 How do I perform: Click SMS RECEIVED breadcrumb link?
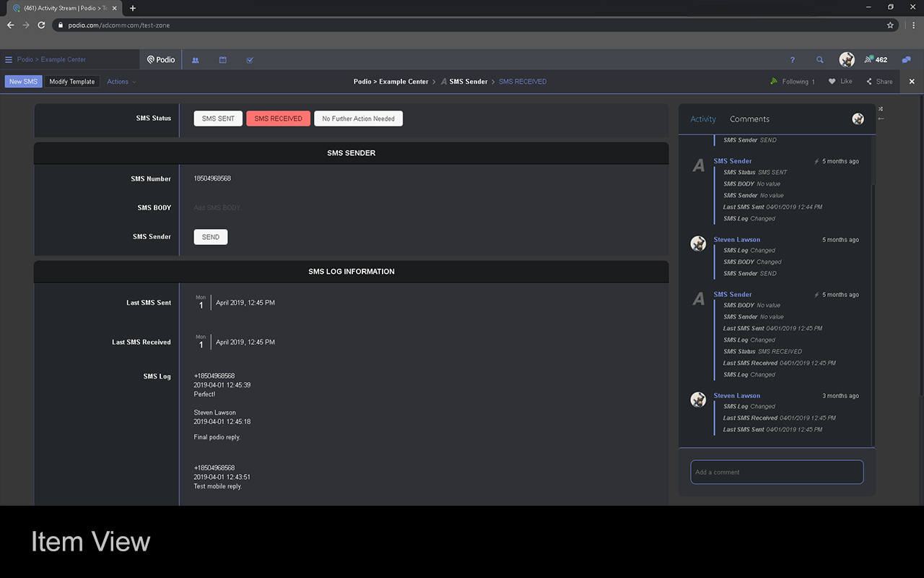tap(523, 82)
